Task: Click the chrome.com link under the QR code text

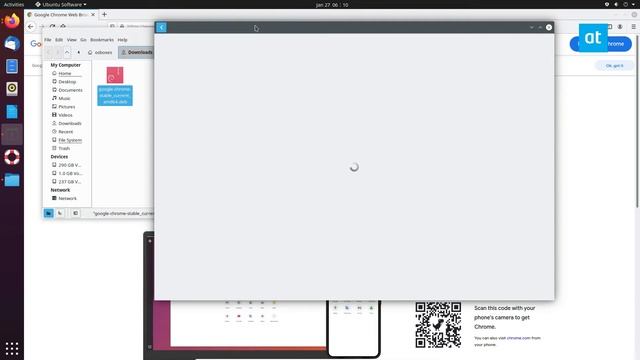Action: coord(518,338)
